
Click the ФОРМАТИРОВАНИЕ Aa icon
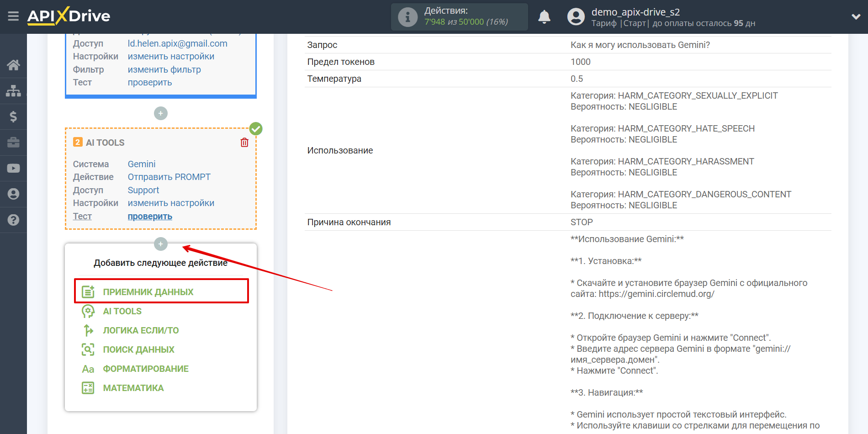(88, 369)
